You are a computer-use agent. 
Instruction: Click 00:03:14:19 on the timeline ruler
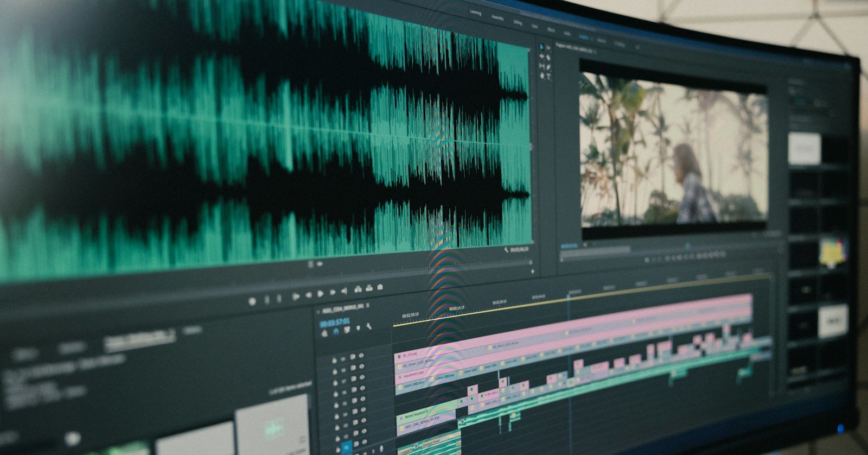(x=457, y=308)
